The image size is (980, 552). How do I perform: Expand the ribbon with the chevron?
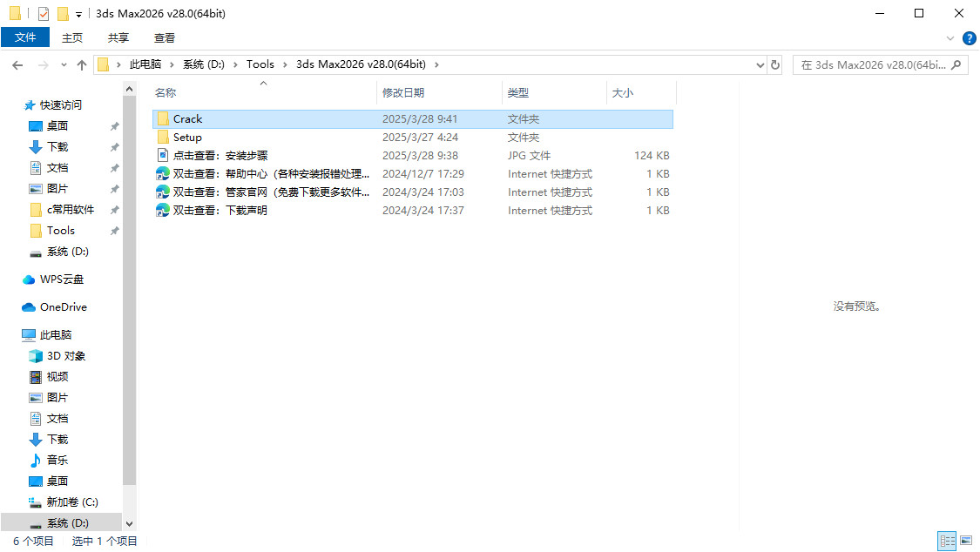pyautogui.click(x=950, y=38)
